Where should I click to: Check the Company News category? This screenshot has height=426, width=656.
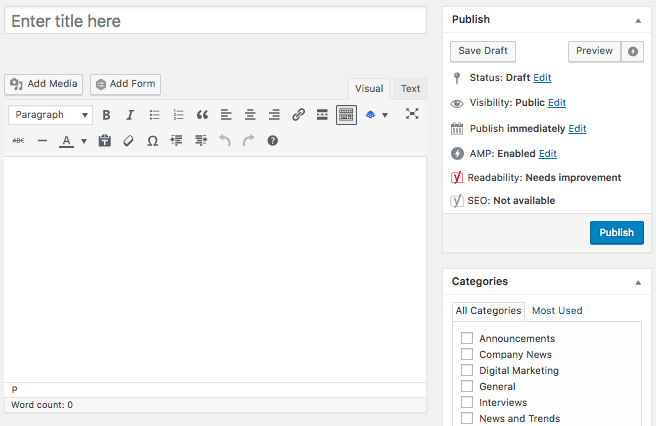click(467, 354)
